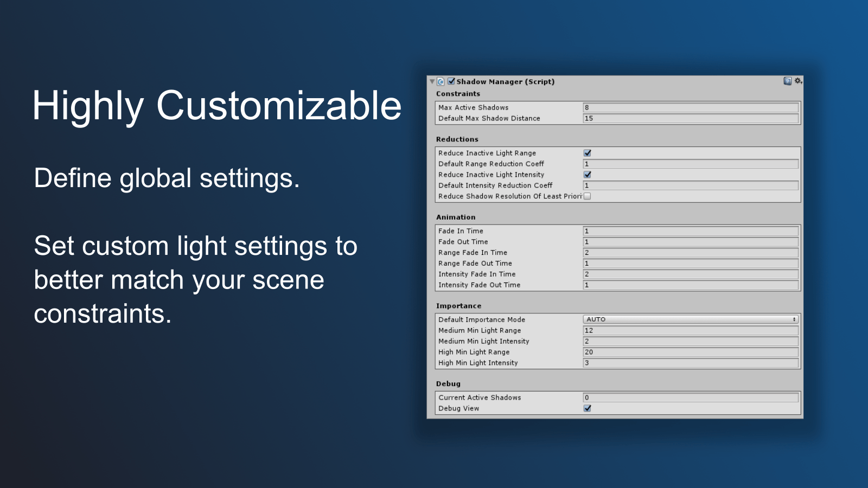Click the Medium Min Light Range field

[x=691, y=330]
